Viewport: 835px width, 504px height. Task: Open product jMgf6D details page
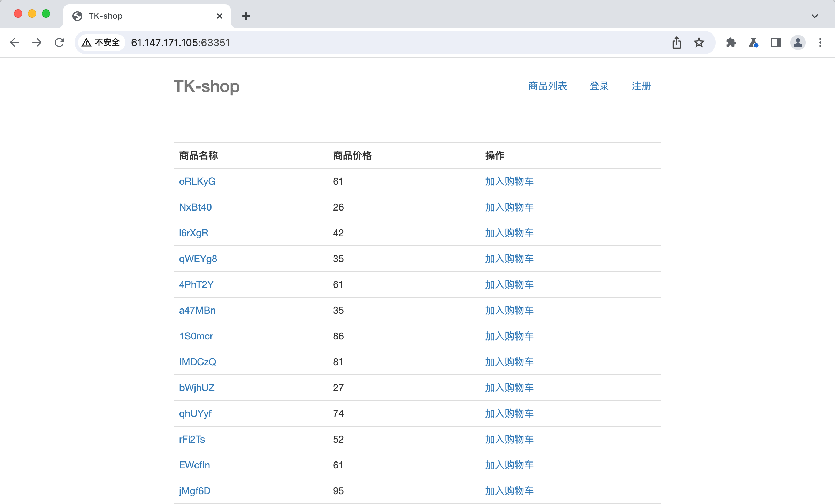coord(194,491)
